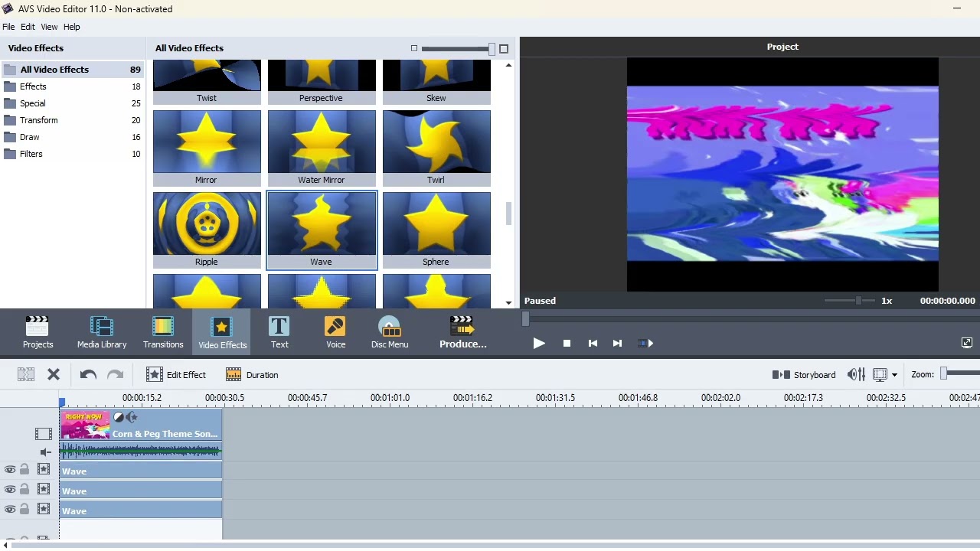Select the Mirror effect thumbnail
980x551 pixels.
pos(207,148)
